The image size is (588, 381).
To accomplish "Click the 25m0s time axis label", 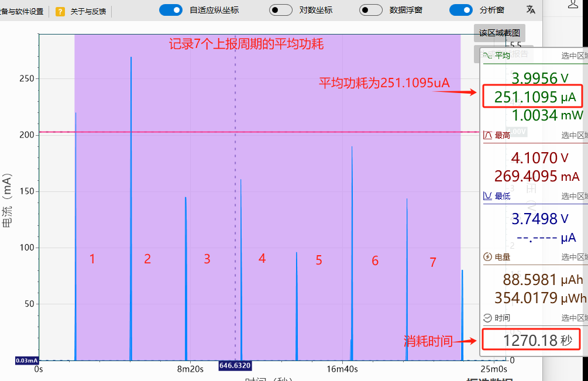I will coord(494,369).
